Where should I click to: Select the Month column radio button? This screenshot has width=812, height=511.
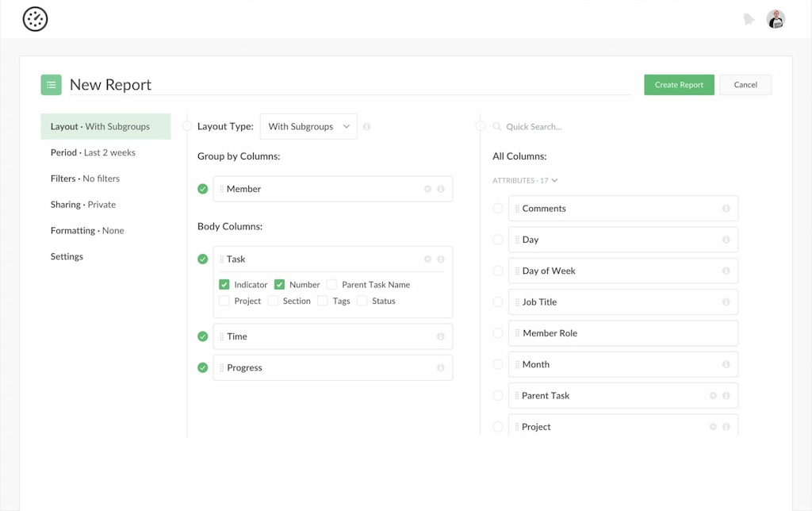point(498,364)
